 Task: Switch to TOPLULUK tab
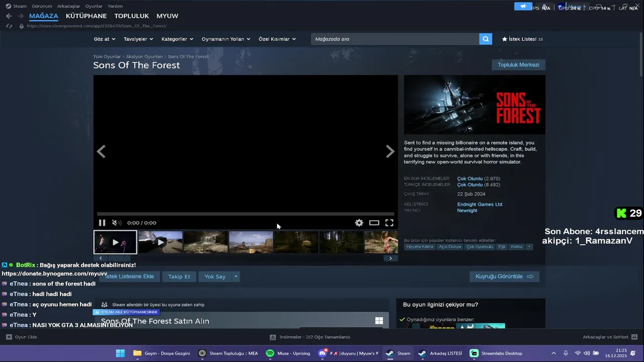[x=131, y=16]
